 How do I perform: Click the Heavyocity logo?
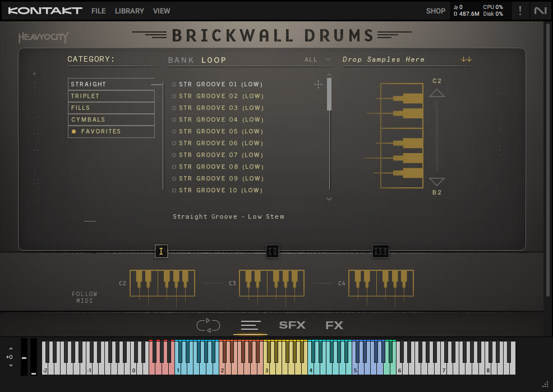(43, 37)
